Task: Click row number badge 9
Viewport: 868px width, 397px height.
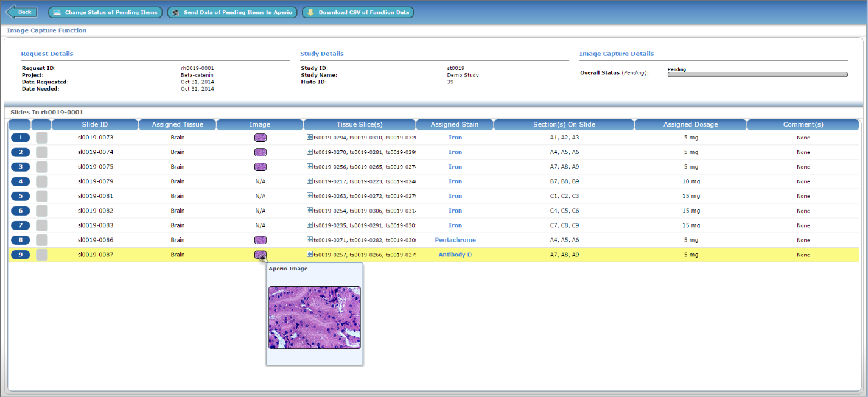Action: (20, 255)
